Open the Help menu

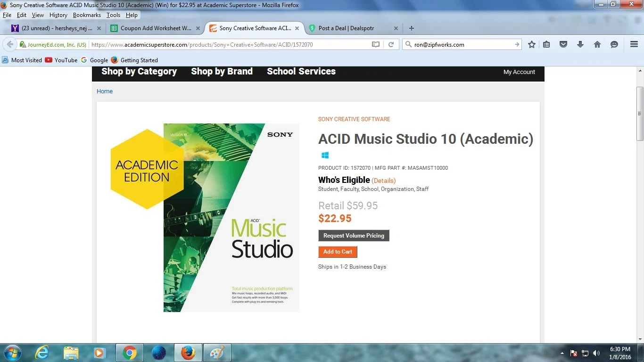pos(132,15)
